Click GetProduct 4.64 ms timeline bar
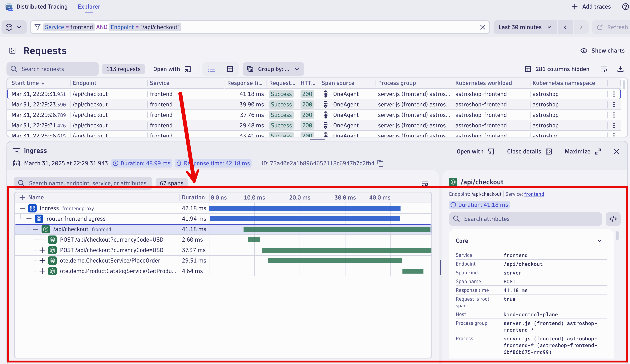 pyautogui.click(x=413, y=271)
